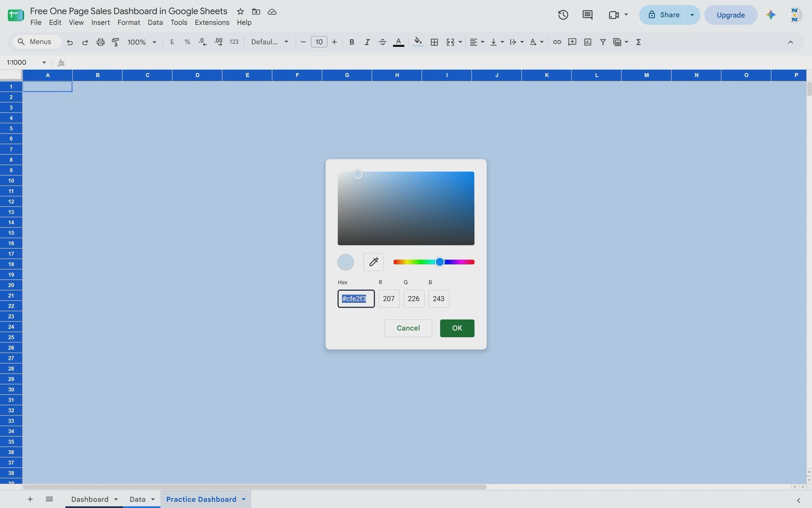
Task: Open the text rotation dropdown
Action: 536,42
